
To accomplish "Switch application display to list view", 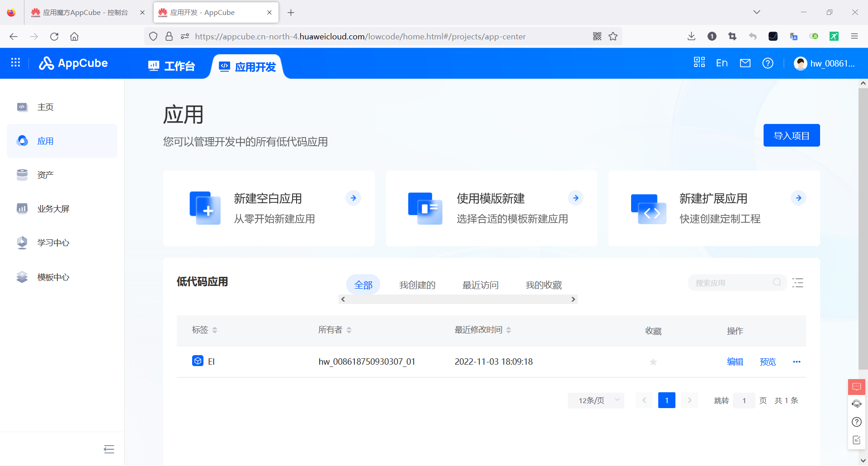I will 797,282.
